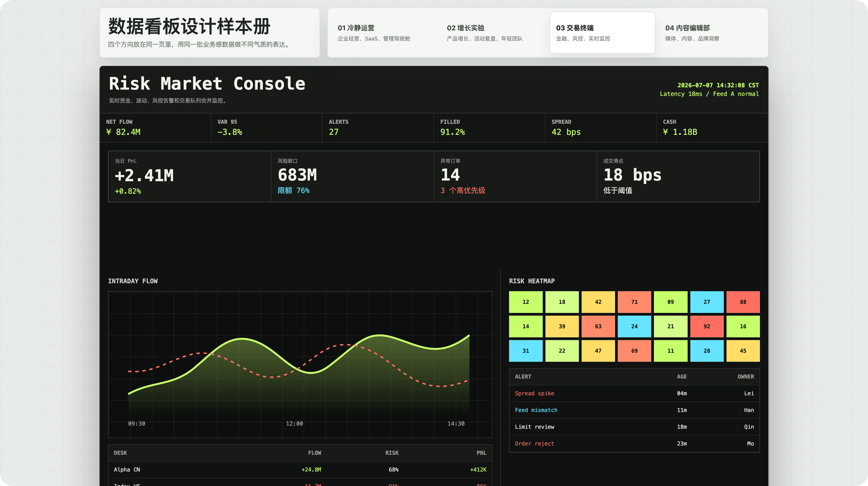Screen dimensions: 868x486
Task: Select the 03 交易终端 tab
Action: pyautogui.click(x=602, y=33)
